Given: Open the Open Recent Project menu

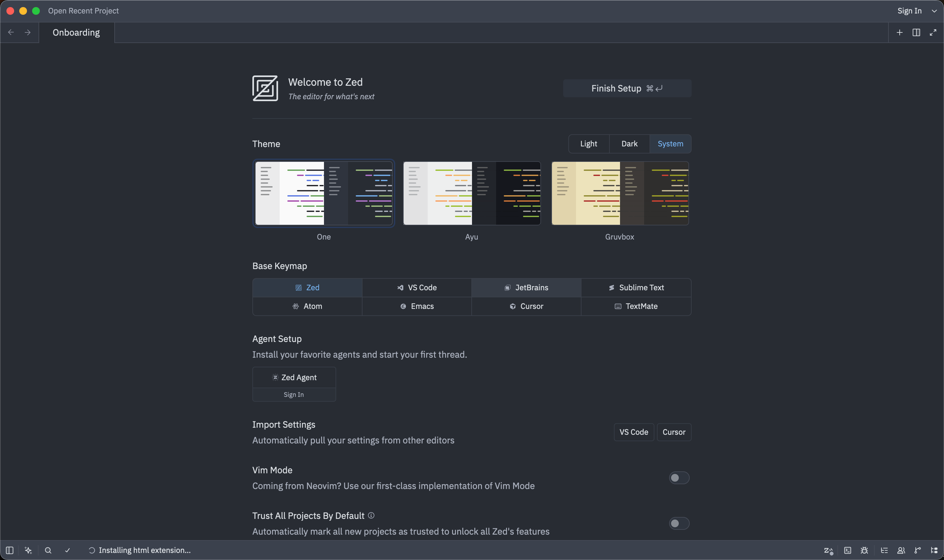Looking at the screenshot, I should [83, 11].
